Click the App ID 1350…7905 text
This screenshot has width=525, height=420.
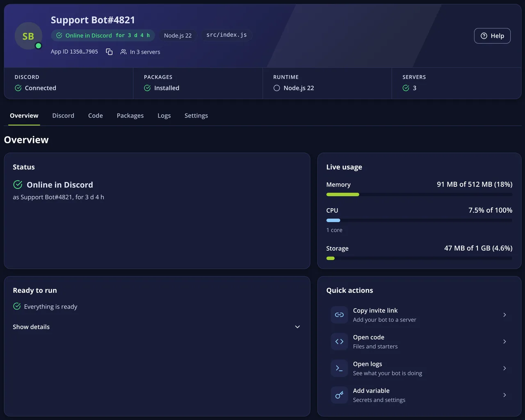[74, 52]
